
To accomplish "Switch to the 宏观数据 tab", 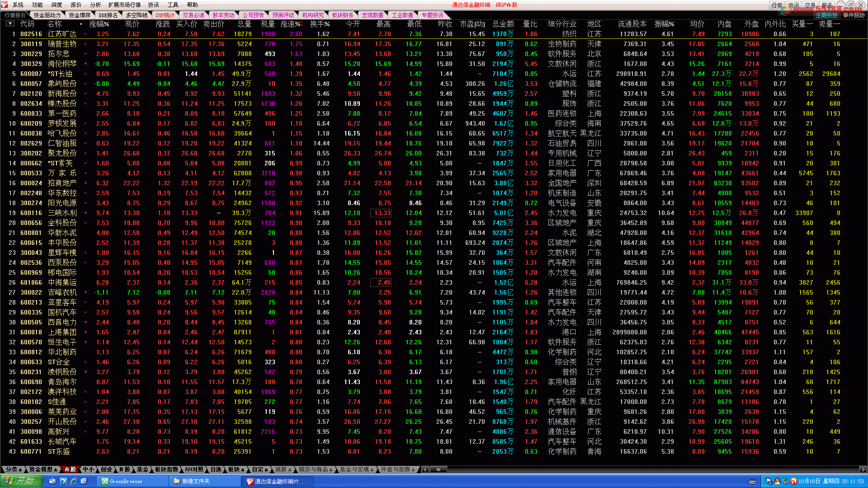I will pyautogui.click(x=373, y=15).
